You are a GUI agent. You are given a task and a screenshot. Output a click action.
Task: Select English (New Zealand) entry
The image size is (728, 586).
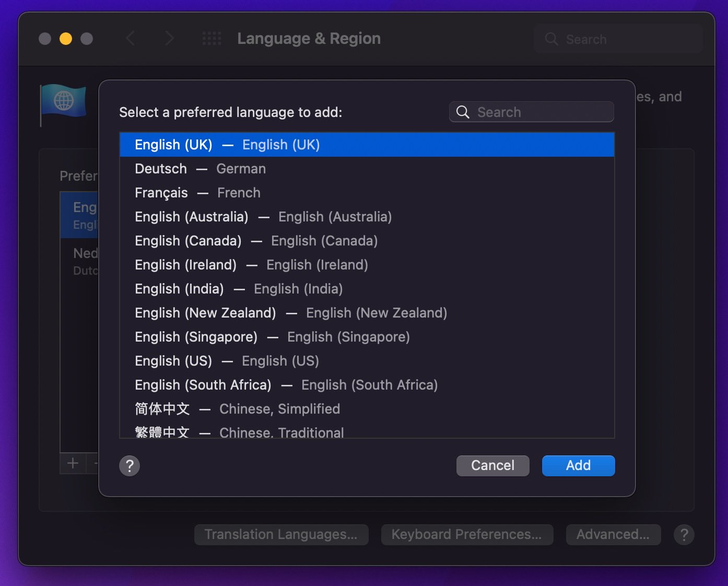pos(290,313)
